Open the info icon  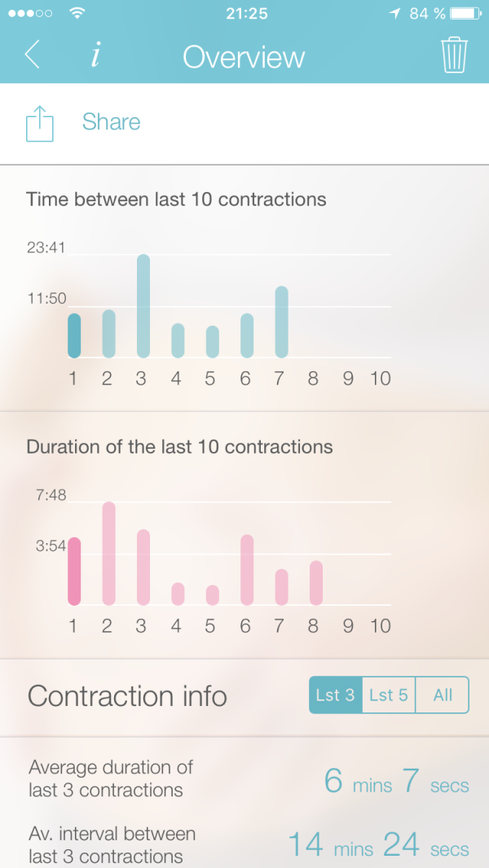tap(95, 55)
